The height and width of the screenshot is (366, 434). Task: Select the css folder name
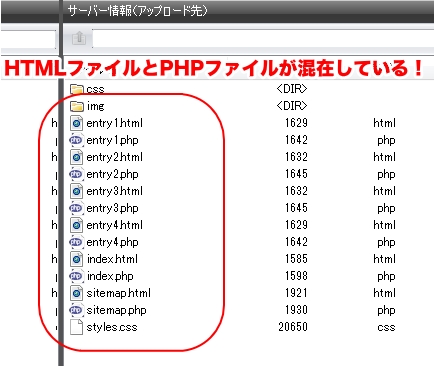95,89
